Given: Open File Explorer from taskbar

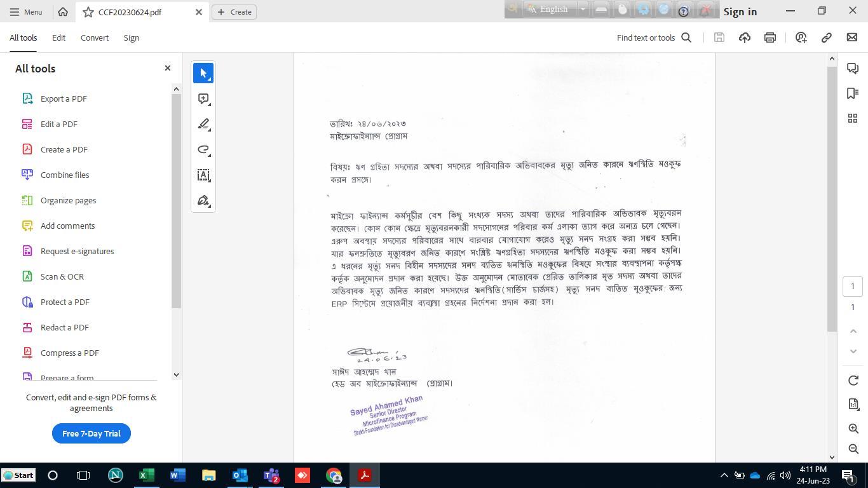Looking at the screenshot, I should [209, 475].
